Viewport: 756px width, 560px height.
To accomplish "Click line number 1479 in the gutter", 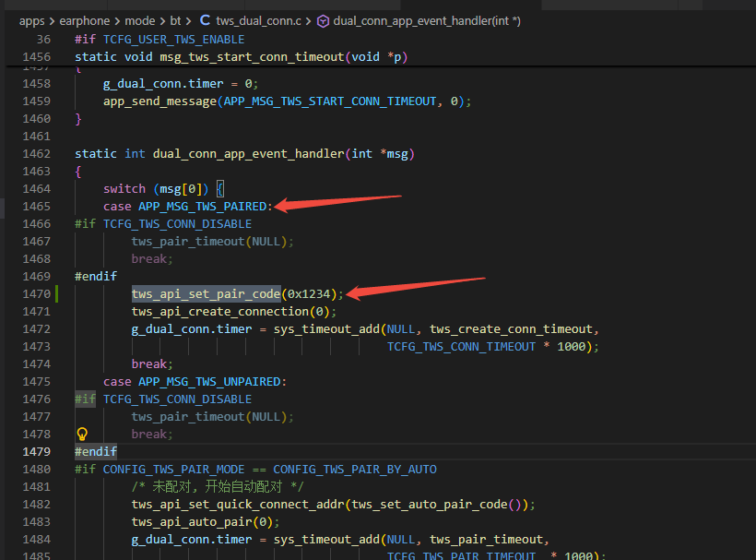I will pyautogui.click(x=37, y=452).
